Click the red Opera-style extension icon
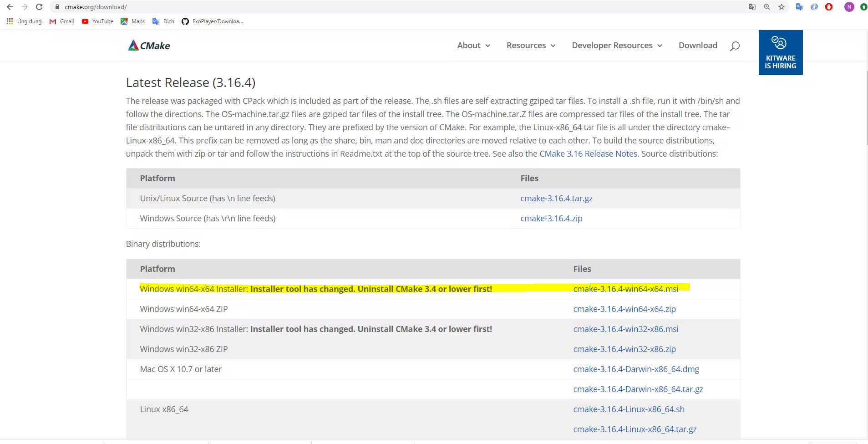 click(x=829, y=7)
